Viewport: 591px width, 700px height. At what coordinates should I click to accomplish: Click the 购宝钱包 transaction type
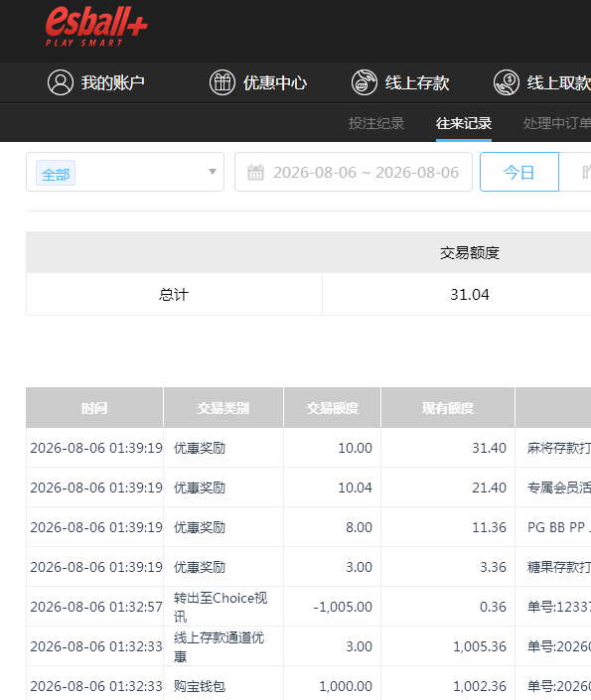point(200,686)
